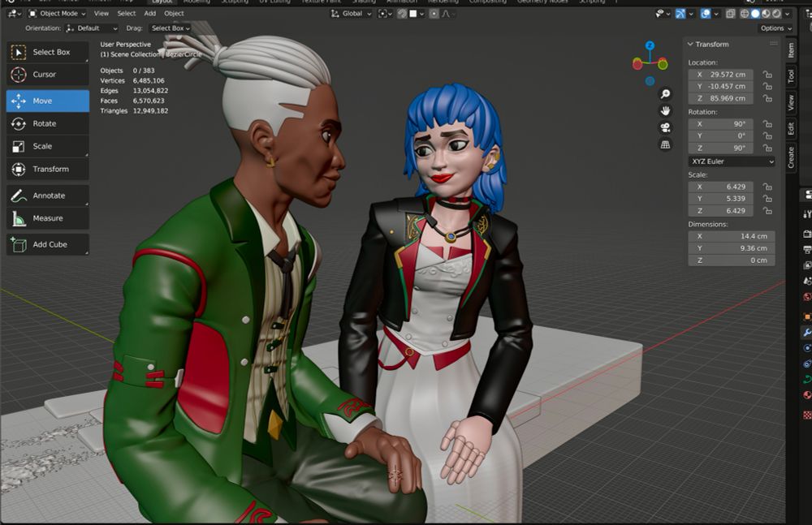Switch to wireframe viewport shading

tap(744, 14)
